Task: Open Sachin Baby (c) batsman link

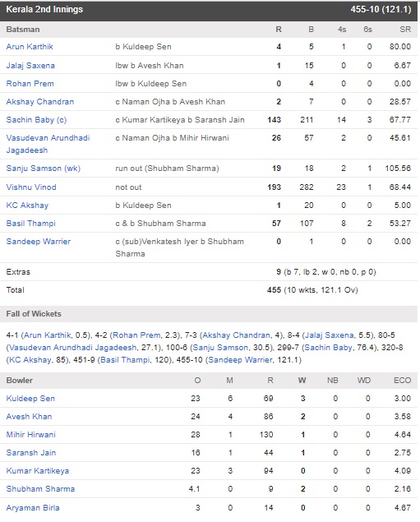Action: 36,120
